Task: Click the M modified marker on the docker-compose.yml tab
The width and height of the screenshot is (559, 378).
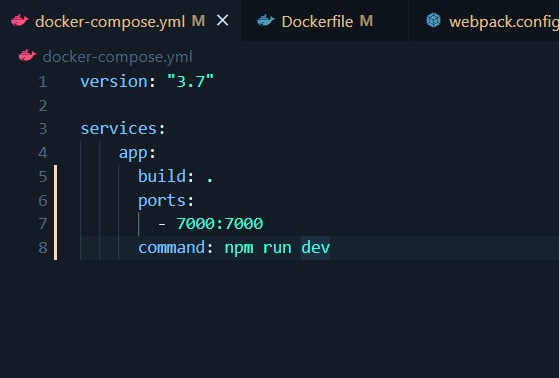Action: 198,21
